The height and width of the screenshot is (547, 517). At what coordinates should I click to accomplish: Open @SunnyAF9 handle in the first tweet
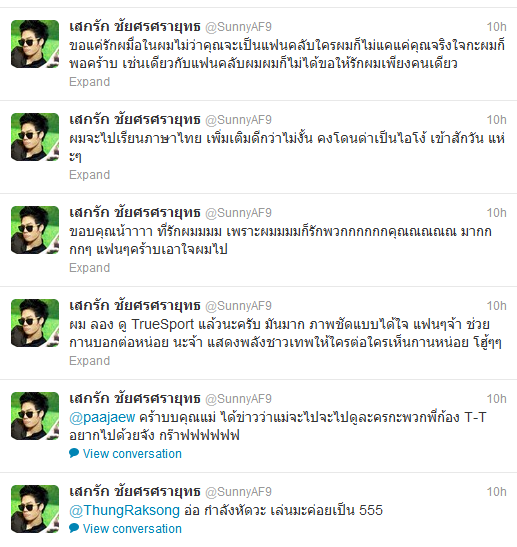pyautogui.click(x=238, y=27)
